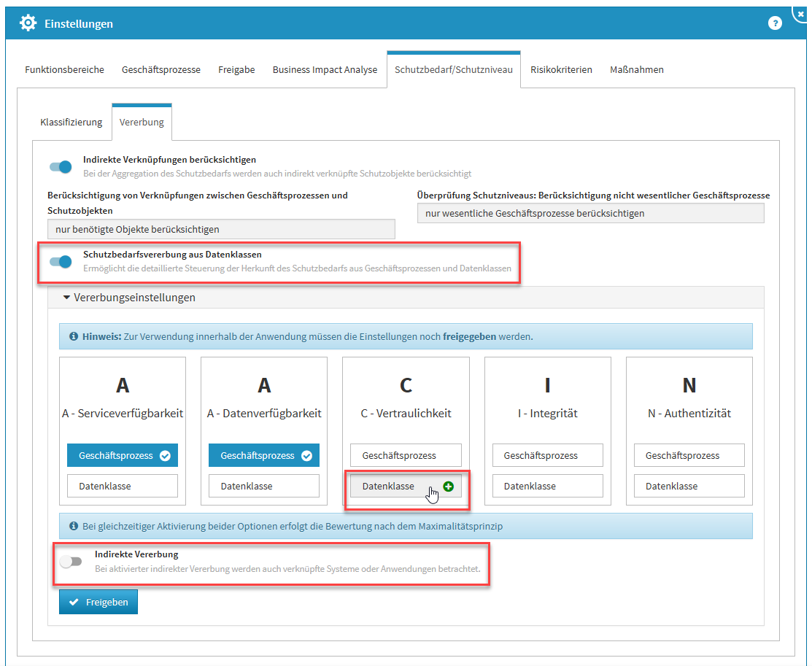The width and height of the screenshot is (812, 666).
Task: Click checkmark on Datenverfügbarkeit Geschäftsprozess button
Action: pyautogui.click(x=306, y=456)
